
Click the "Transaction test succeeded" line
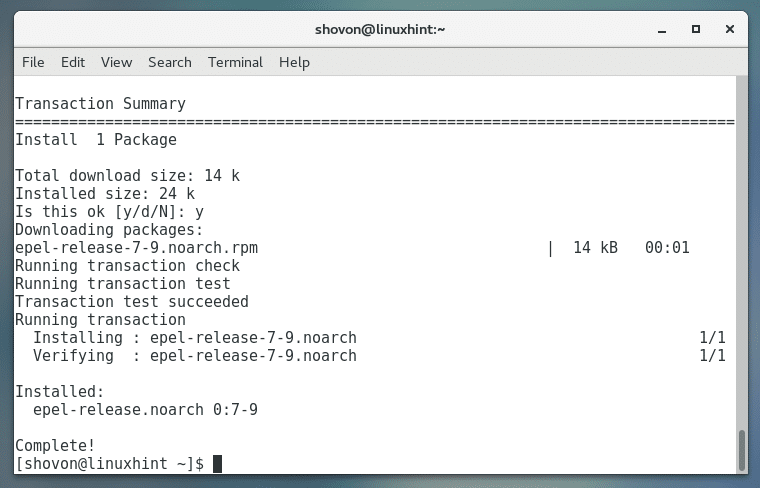132,302
